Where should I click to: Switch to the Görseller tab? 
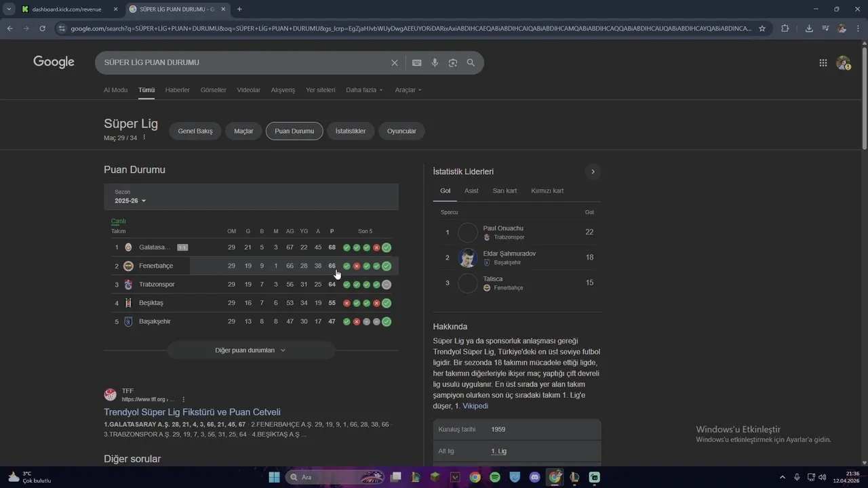[214, 90]
